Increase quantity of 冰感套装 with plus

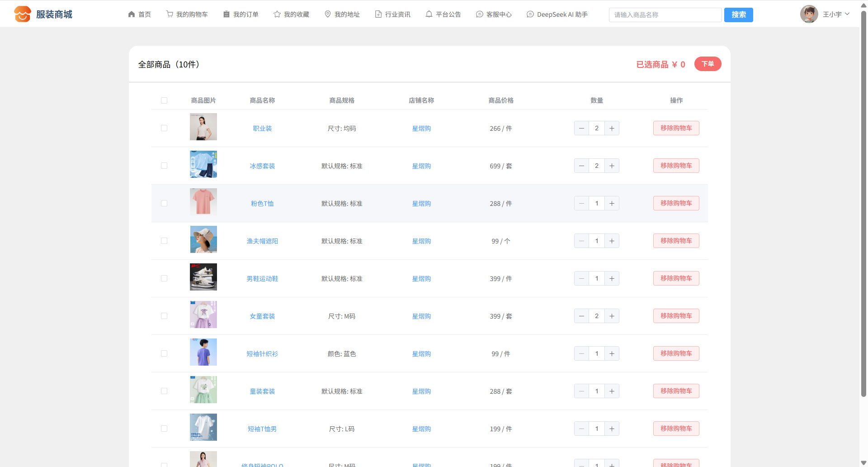[612, 166]
